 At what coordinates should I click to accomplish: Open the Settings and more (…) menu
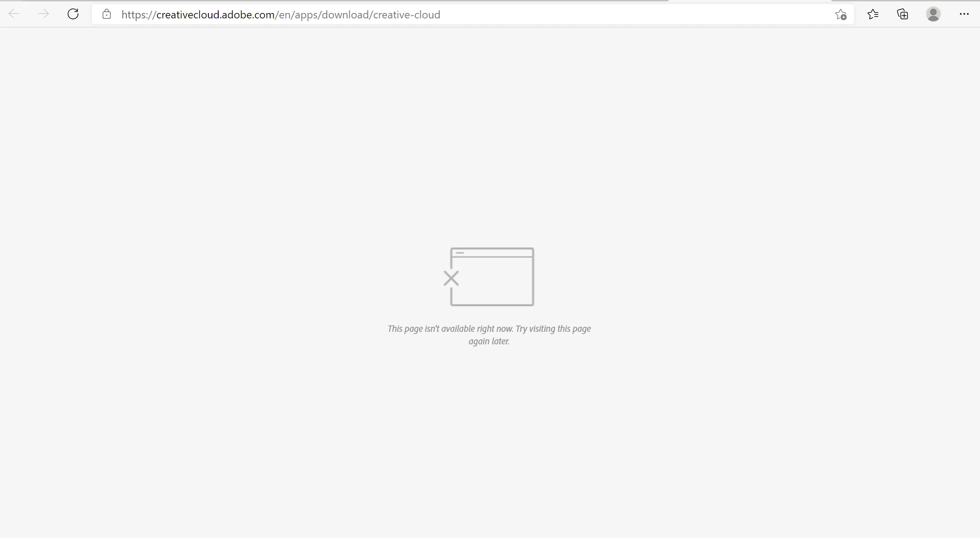click(x=964, y=14)
